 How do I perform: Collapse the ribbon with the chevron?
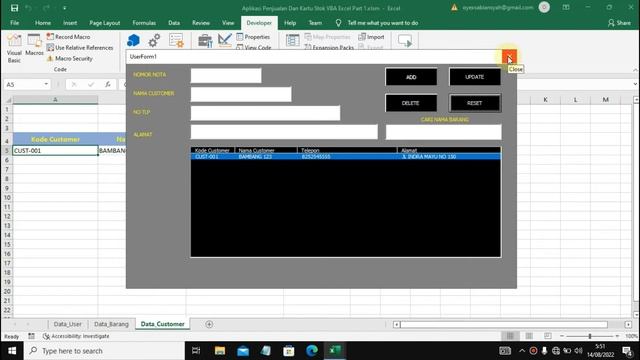(x=635, y=70)
